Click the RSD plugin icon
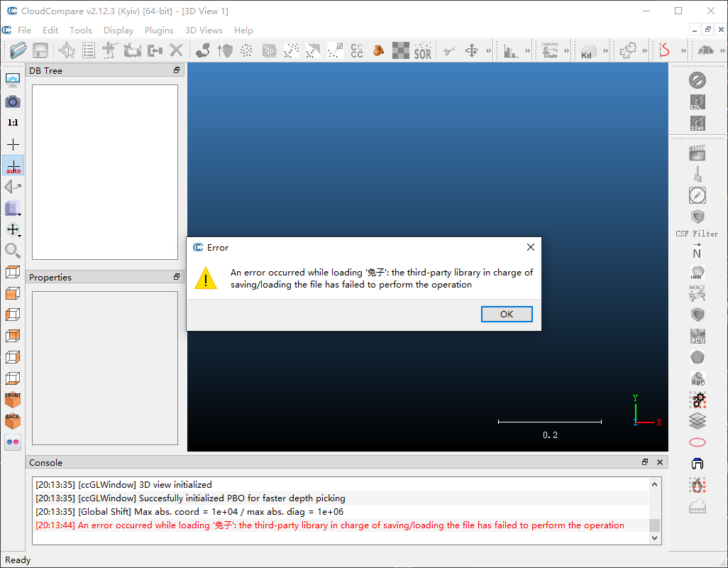The width and height of the screenshot is (728, 568). pyautogui.click(x=697, y=378)
